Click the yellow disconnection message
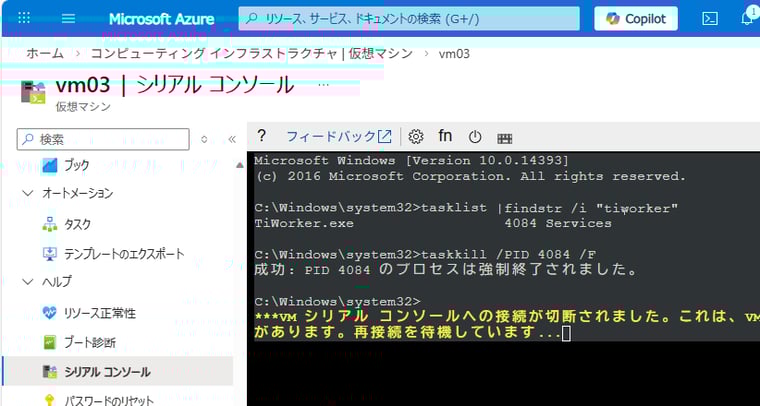Screen dimensions: 760x406 pyautogui.click(x=507, y=325)
